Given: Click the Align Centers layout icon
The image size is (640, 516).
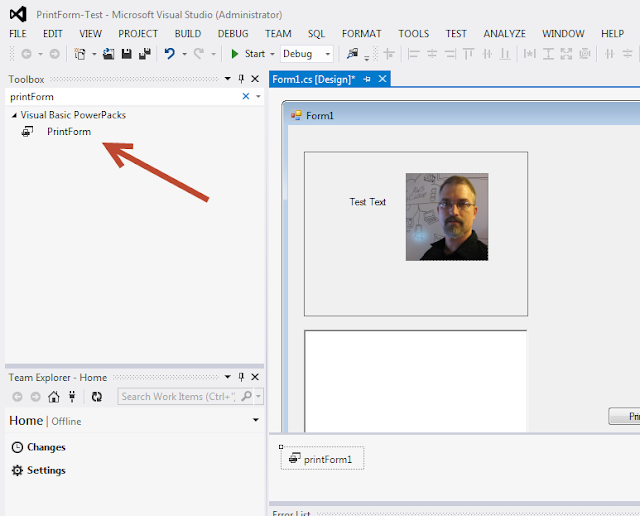Looking at the screenshot, I should point(432,54).
